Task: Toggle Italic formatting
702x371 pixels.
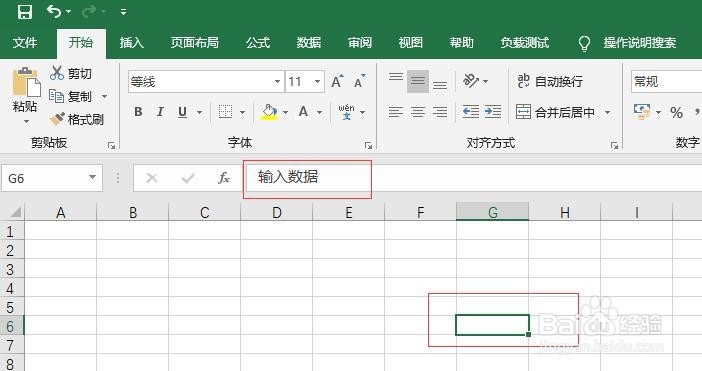Action: [160, 111]
